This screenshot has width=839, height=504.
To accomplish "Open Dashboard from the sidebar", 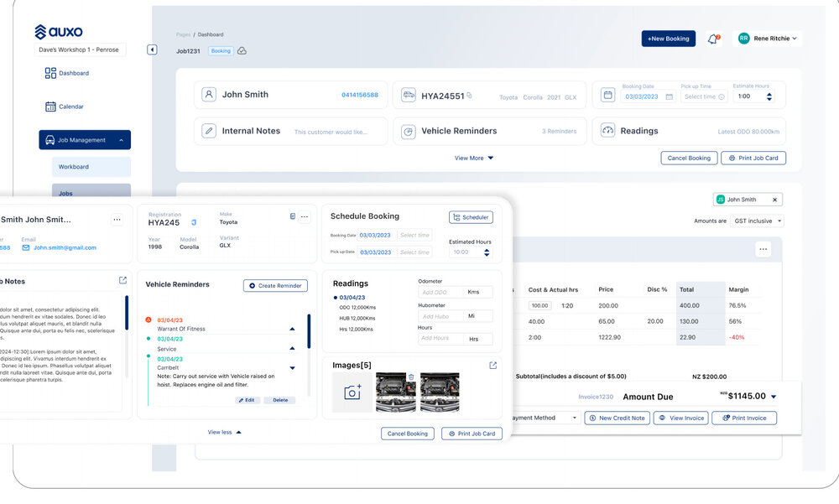I will point(67,73).
